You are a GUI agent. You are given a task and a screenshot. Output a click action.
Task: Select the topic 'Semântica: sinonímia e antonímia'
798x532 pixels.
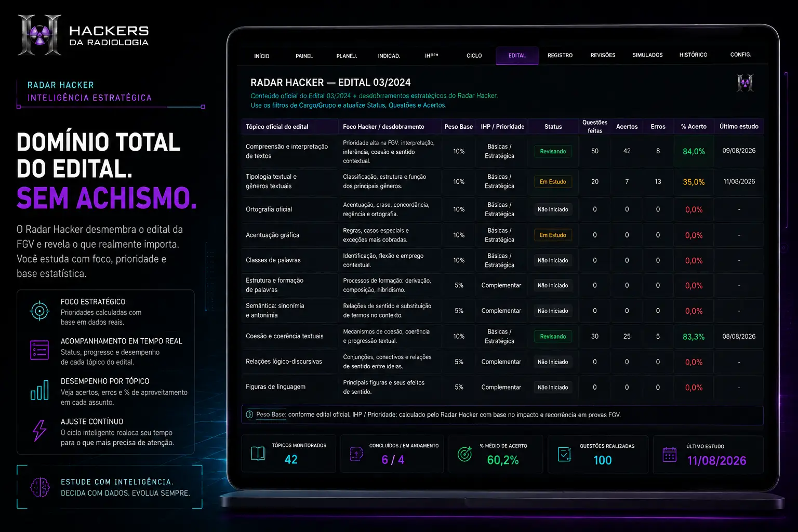pos(275,311)
